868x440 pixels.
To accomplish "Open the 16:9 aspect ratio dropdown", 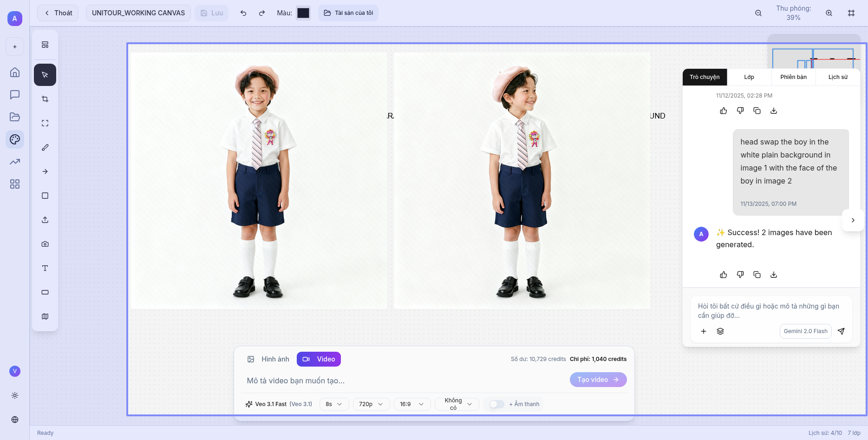I will coord(411,404).
